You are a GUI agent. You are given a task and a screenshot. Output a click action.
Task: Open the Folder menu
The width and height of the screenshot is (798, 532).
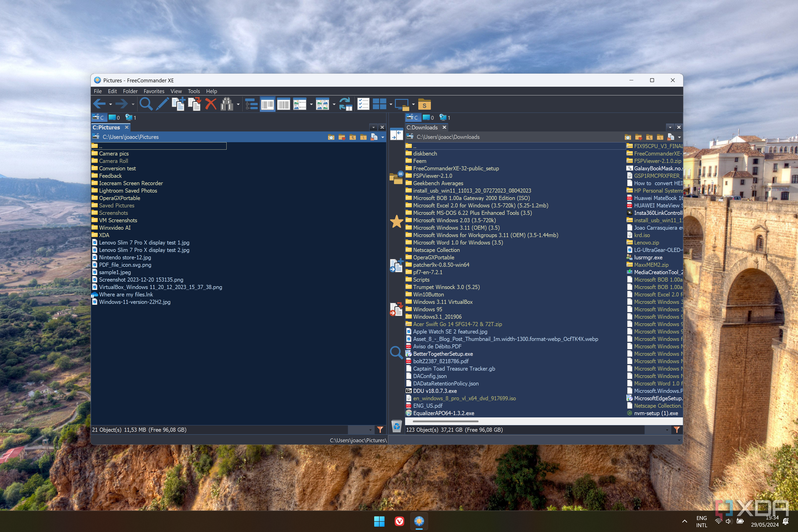point(130,91)
